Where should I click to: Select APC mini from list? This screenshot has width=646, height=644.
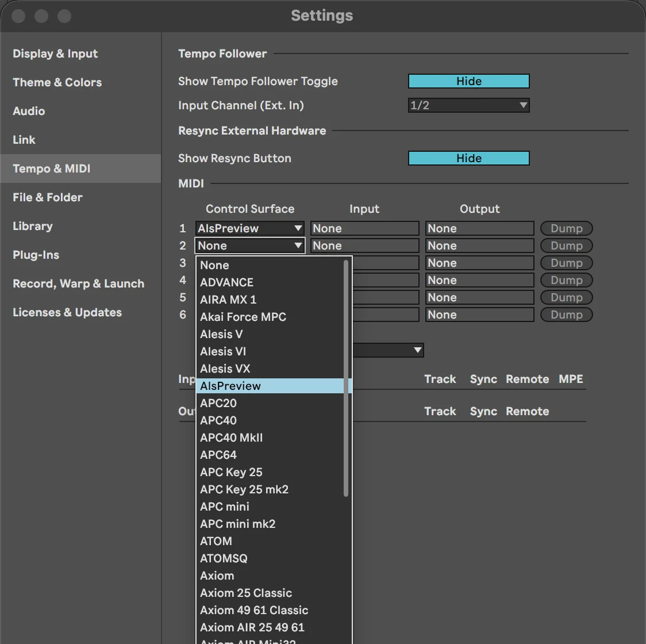tap(270, 507)
